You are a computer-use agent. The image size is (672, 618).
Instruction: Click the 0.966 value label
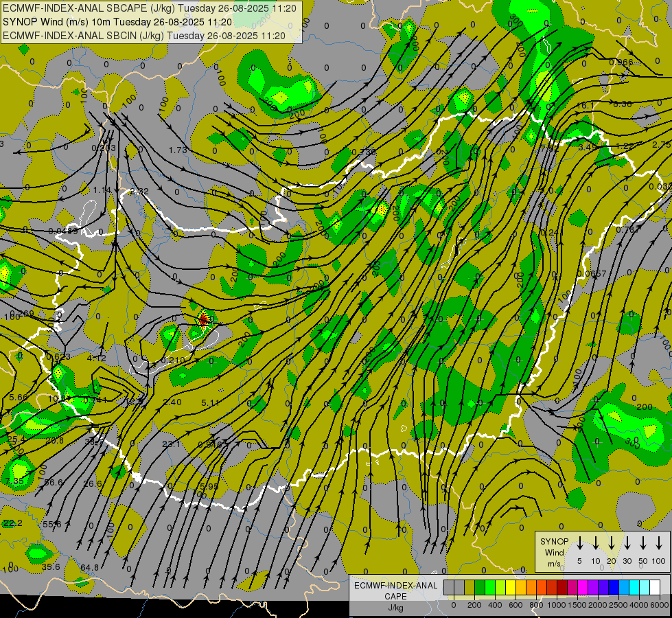coord(621,62)
